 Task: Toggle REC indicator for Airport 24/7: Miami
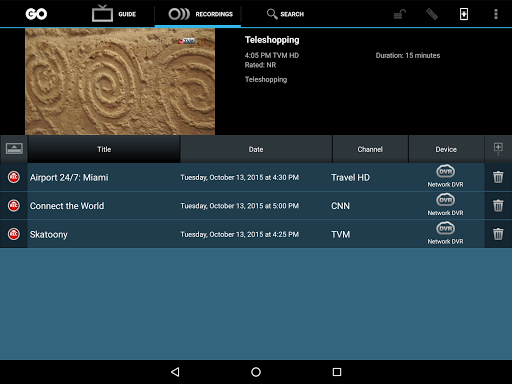(x=14, y=177)
